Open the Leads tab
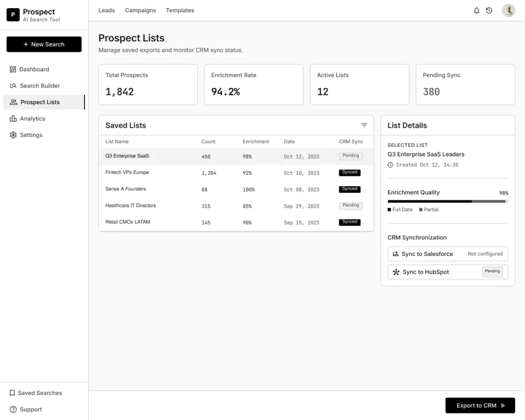Image resolution: width=525 pixels, height=420 pixels. click(x=107, y=10)
